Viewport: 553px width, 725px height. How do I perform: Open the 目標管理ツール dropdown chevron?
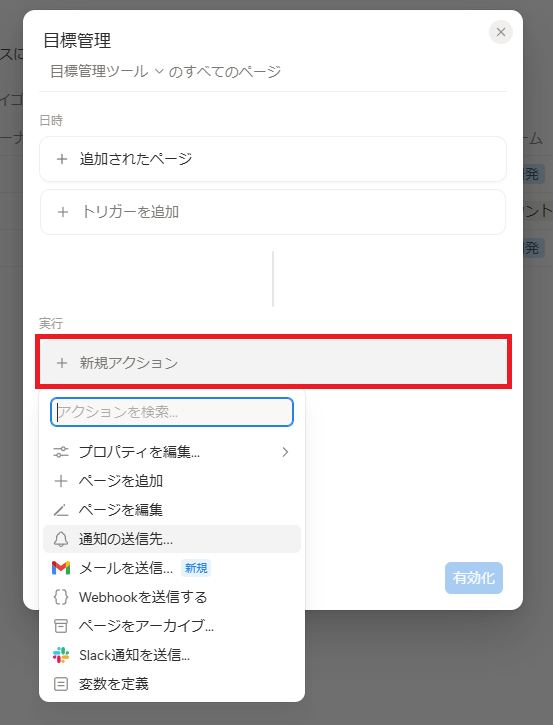tap(159, 71)
